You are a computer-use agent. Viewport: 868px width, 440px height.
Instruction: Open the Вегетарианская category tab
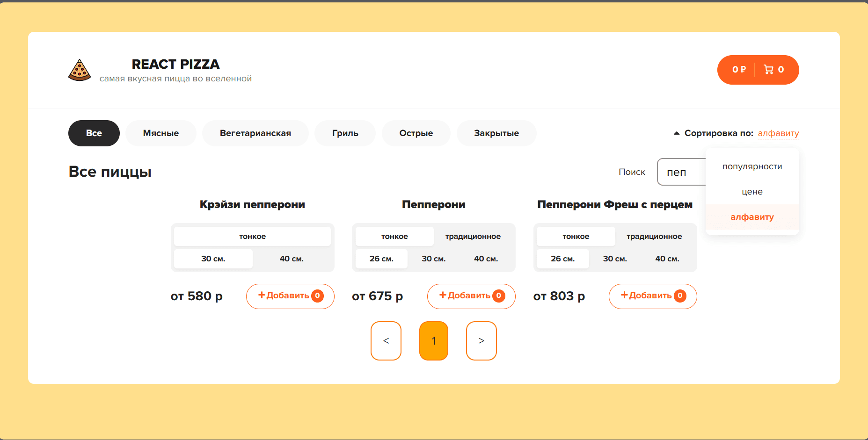[255, 133]
